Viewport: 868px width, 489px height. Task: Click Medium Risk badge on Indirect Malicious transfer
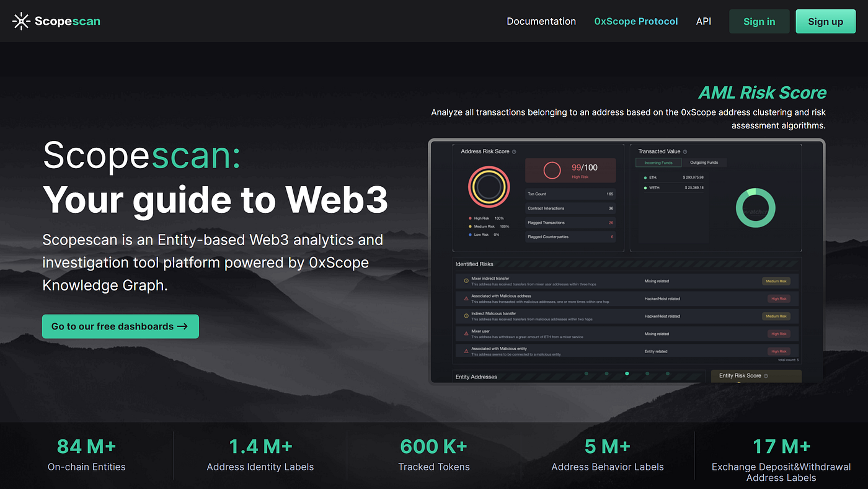click(x=776, y=316)
